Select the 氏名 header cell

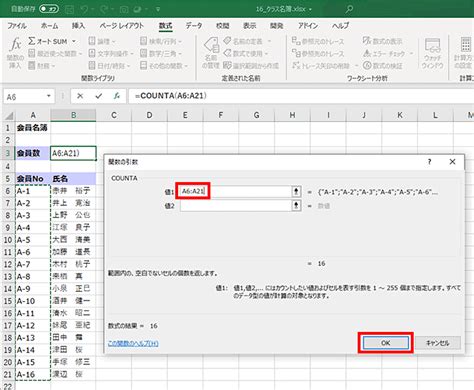click(73, 179)
